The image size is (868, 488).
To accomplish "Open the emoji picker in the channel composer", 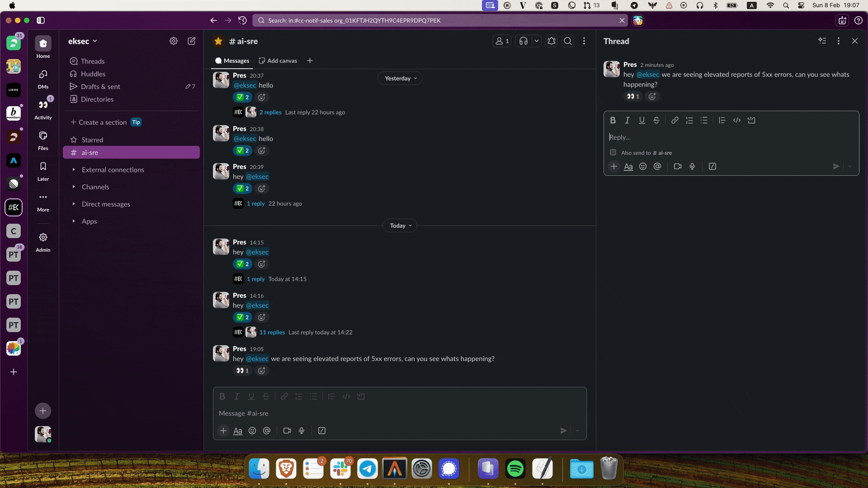I will click(x=253, y=431).
